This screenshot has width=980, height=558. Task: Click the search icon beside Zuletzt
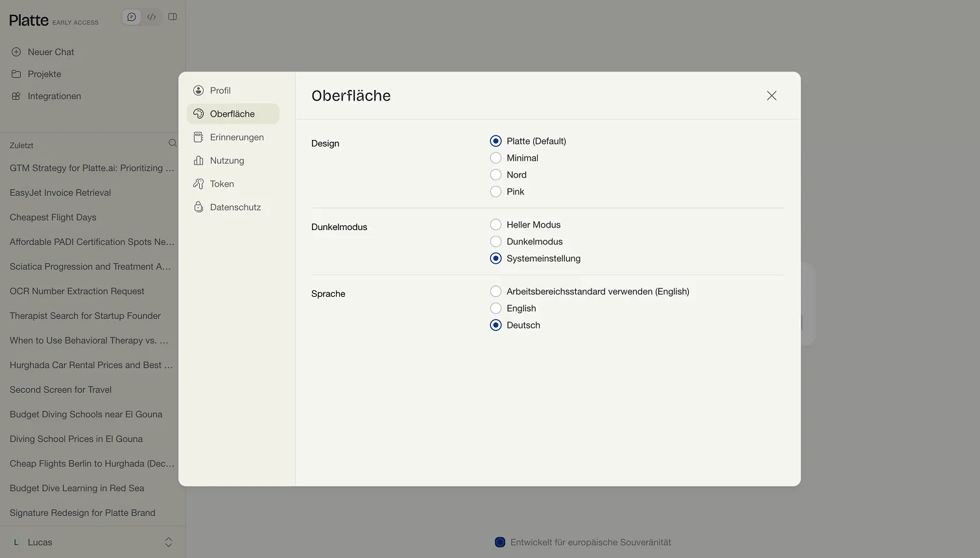pyautogui.click(x=173, y=143)
